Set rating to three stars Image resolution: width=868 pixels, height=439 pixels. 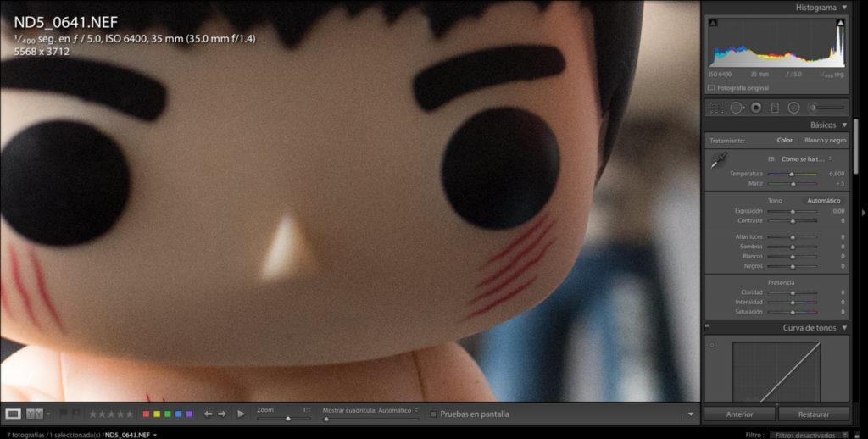click(x=111, y=414)
